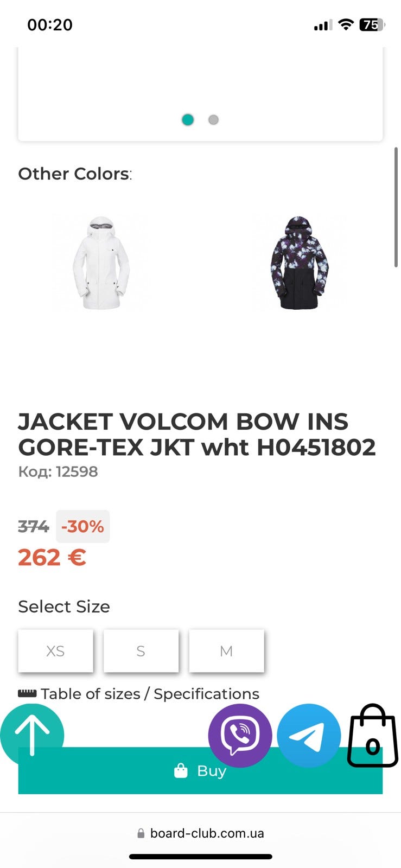Switch to the first image carousel dot
This screenshot has height=868, width=401.
[x=188, y=119]
